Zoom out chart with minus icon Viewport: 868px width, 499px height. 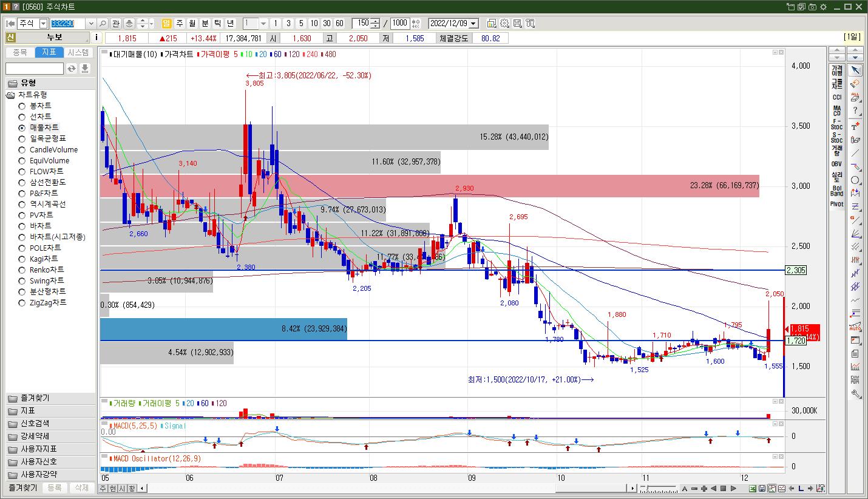694,489
